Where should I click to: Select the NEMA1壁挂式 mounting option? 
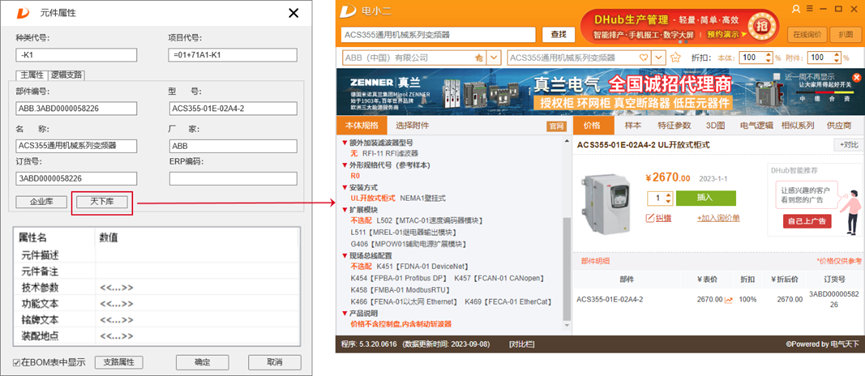pyautogui.click(x=423, y=198)
